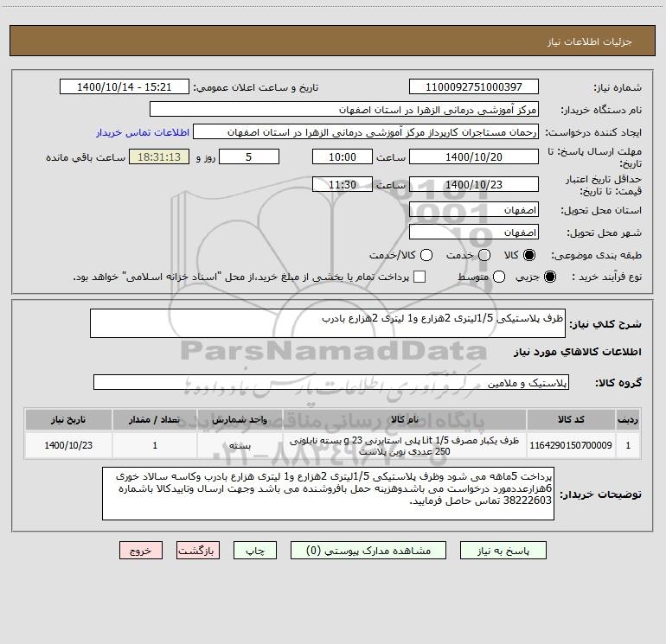The height and width of the screenshot is (644, 666).
Task: Click the general need description text box
Action: tap(328, 323)
